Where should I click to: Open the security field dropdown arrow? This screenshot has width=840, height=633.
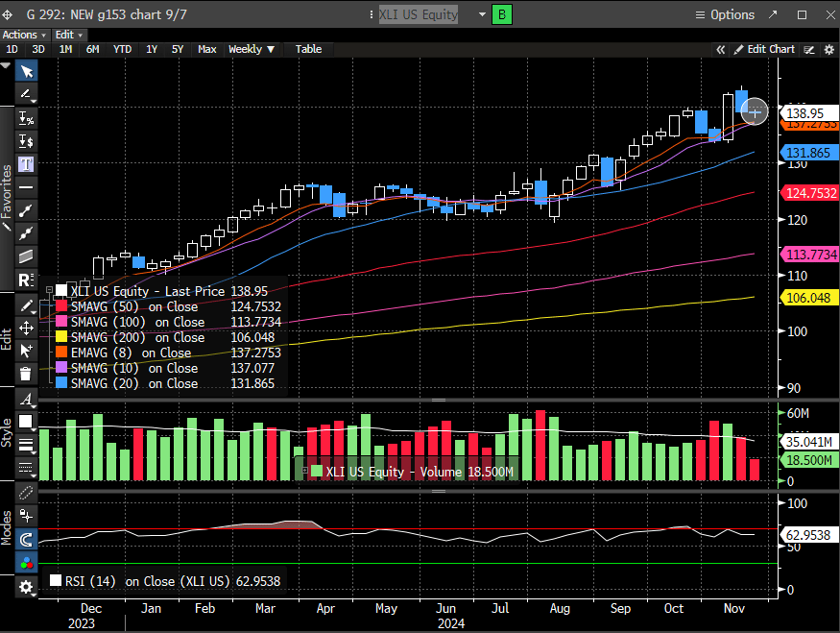coord(482,14)
